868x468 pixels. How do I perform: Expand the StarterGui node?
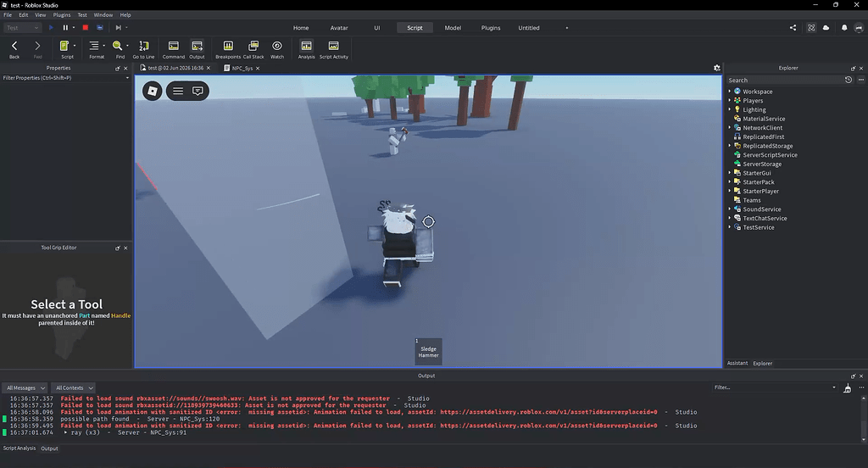tap(730, 173)
